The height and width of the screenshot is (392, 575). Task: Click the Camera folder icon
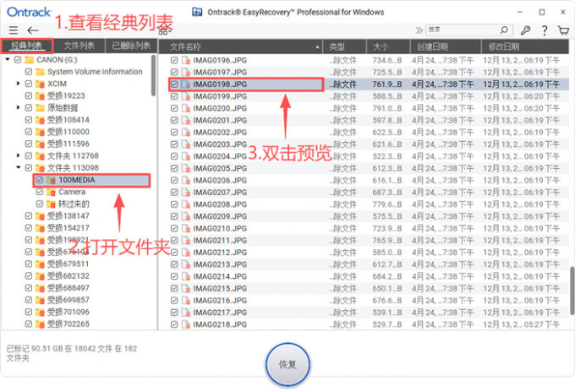tap(51, 192)
